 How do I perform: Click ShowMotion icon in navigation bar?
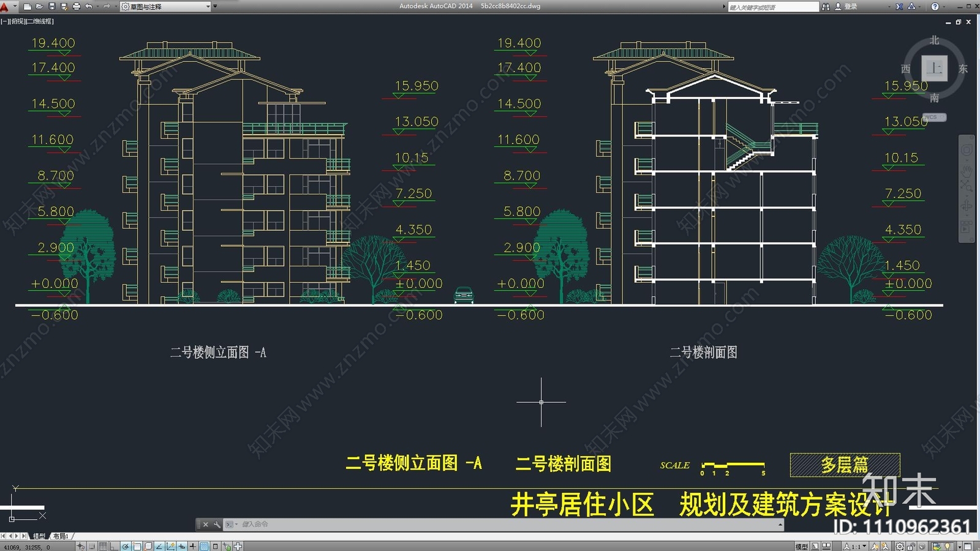pos(966,226)
